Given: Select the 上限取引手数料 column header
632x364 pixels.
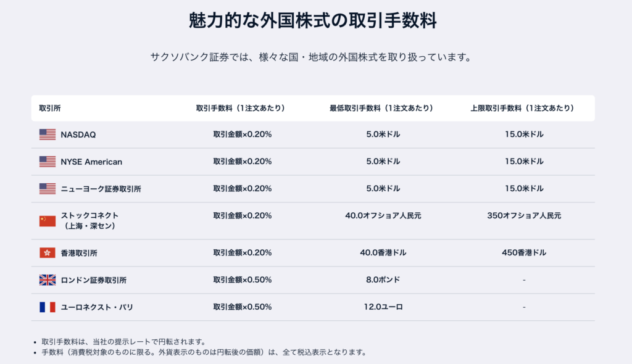Looking at the screenshot, I should click(x=522, y=108).
